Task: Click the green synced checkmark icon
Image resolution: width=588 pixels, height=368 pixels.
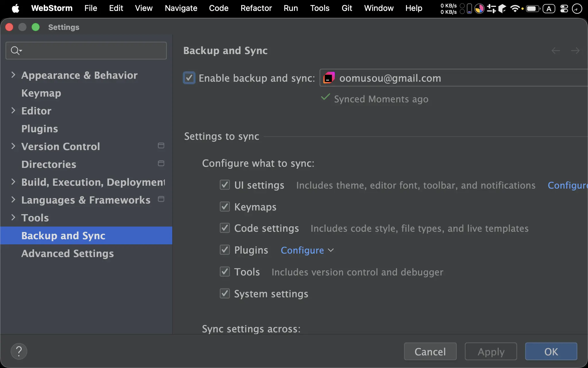Action: [325, 97]
